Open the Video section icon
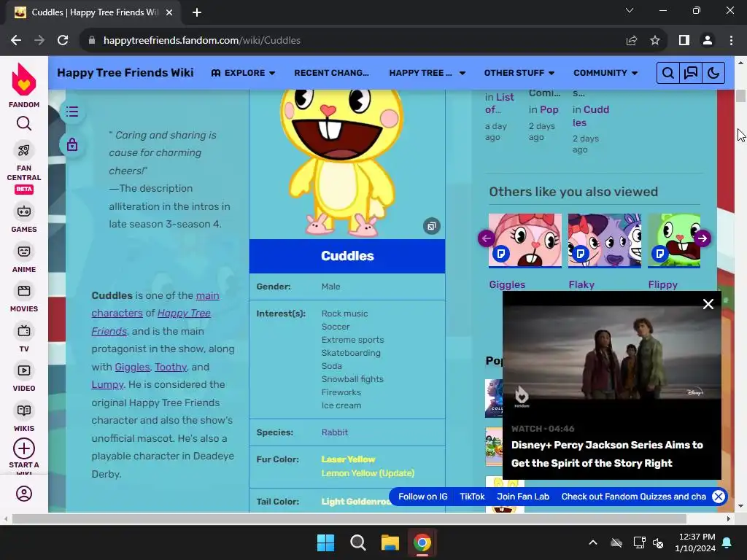 [x=24, y=370]
